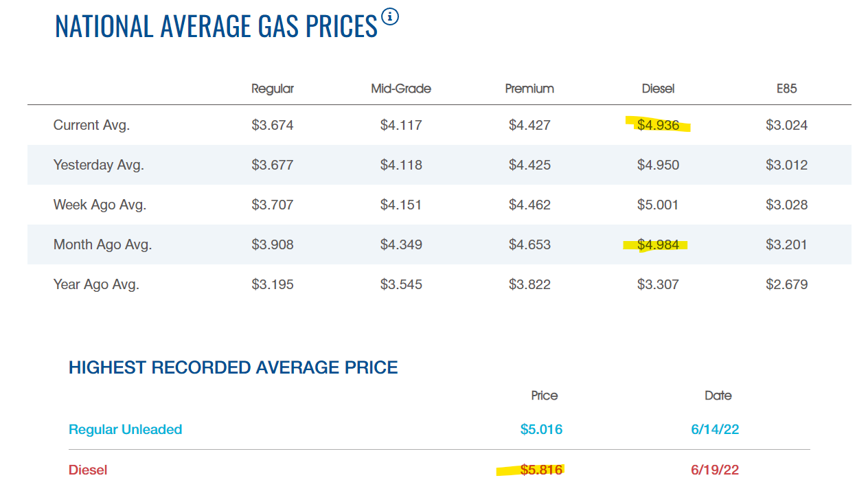The height and width of the screenshot is (491, 868).
Task: Click the red Diesel record label
Action: point(88,470)
